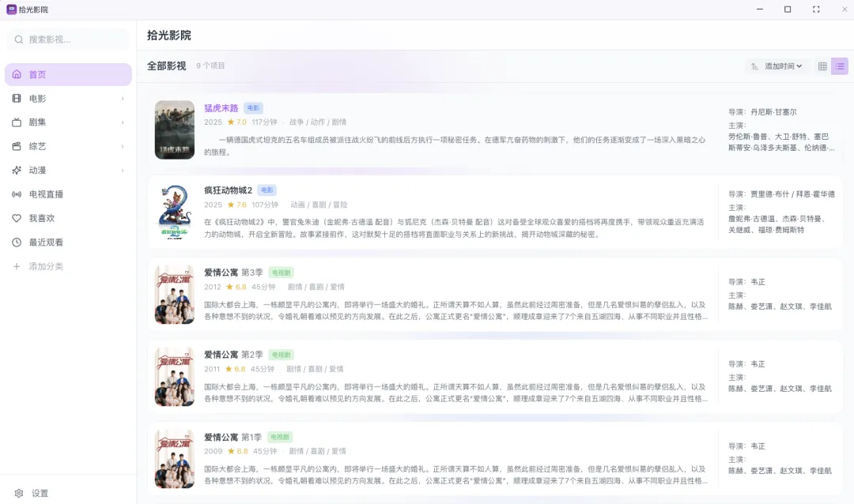The image size is (854, 504).
Task: Click the film icon for 电影
Action: tap(17, 99)
